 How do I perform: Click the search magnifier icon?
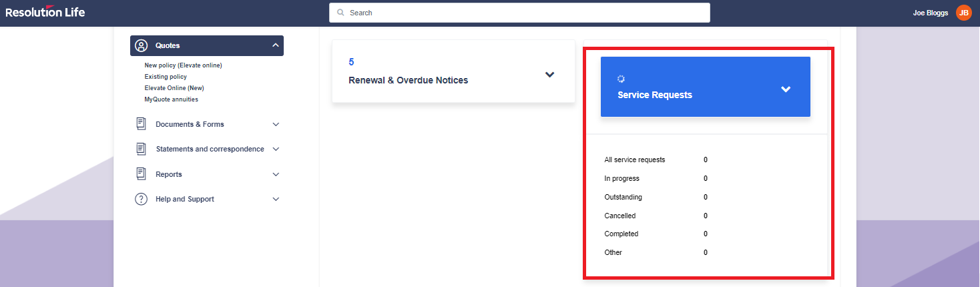click(x=341, y=13)
